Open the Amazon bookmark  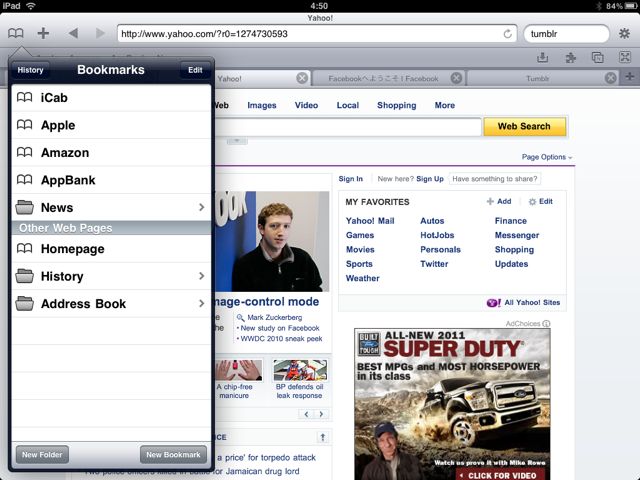(x=111, y=153)
